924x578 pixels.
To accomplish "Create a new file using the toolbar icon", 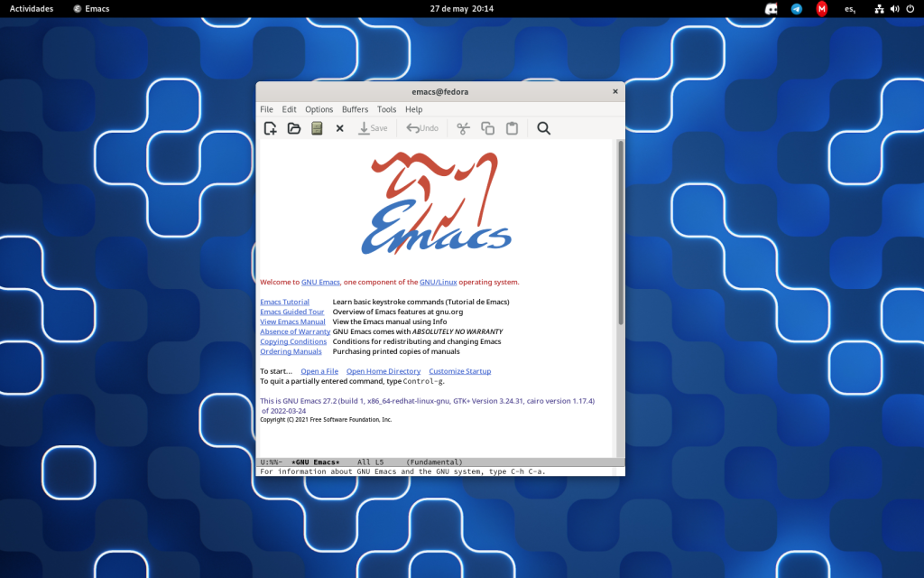I will point(269,127).
